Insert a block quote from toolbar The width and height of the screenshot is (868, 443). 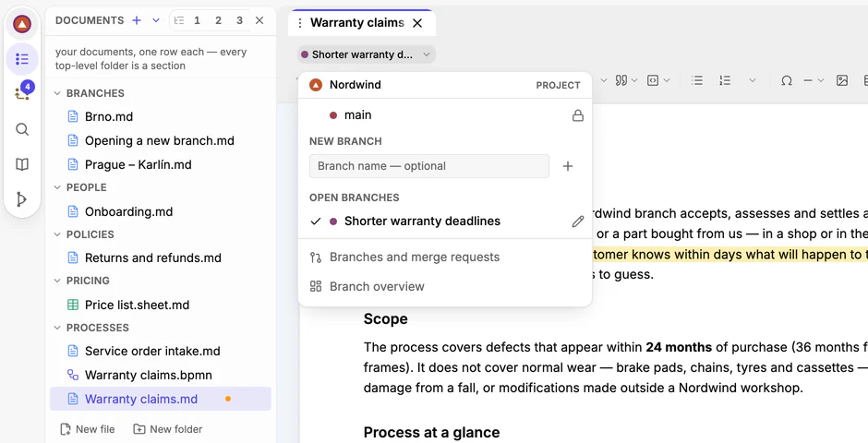[621, 80]
